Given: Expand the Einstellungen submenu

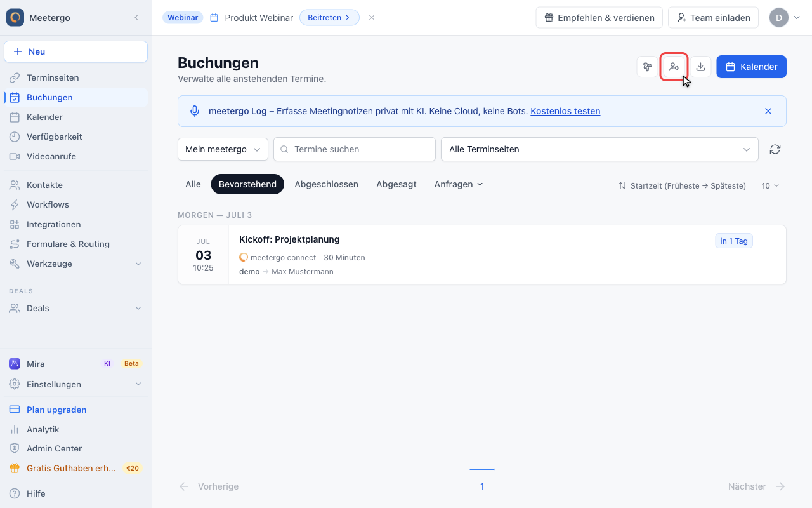Looking at the screenshot, I should pos(138,384).
